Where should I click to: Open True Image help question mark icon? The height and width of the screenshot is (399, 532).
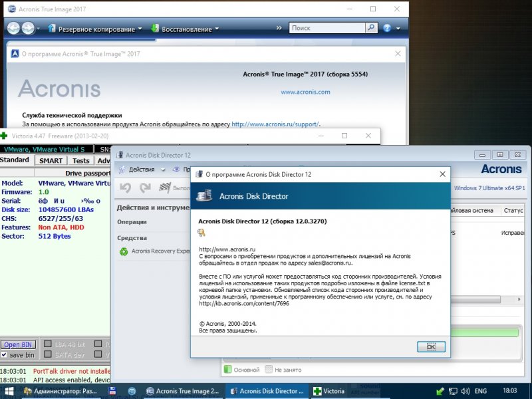(x=387, y=28)
